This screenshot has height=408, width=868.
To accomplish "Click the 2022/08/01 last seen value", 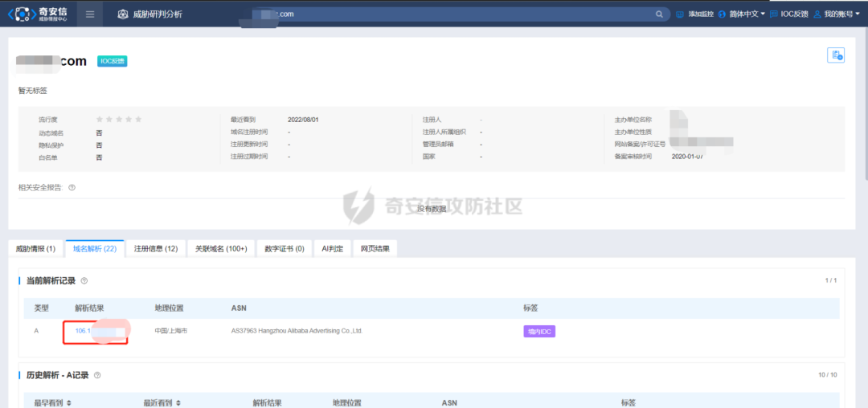I will pos(303,120).
